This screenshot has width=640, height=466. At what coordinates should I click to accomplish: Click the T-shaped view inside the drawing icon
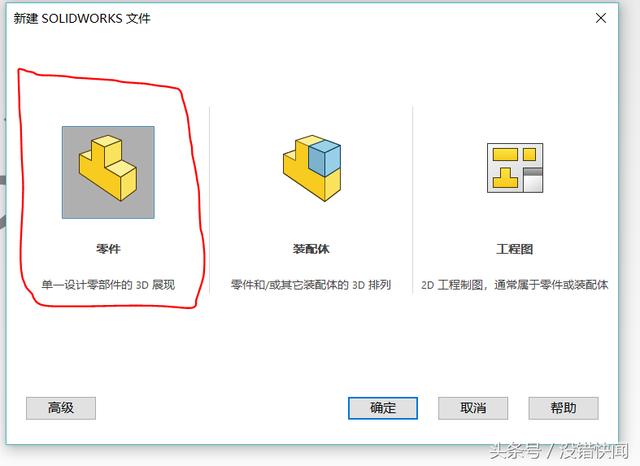[505, 178]
